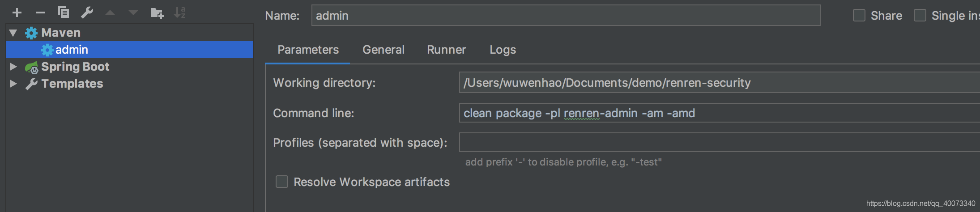Switch to the General tab
Viewport: 980px width, 212px height.
(383, 50)
